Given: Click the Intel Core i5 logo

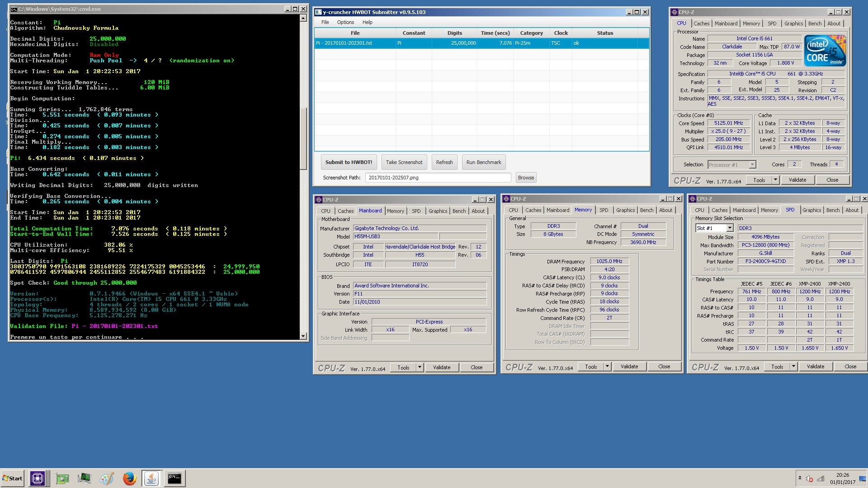Looking at the screenshot, I should coord(826,51).
